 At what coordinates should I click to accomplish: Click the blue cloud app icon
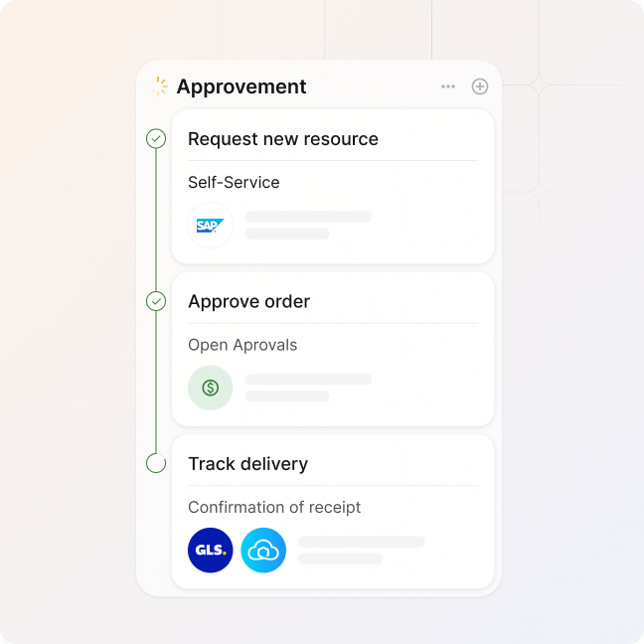point(263,550)
